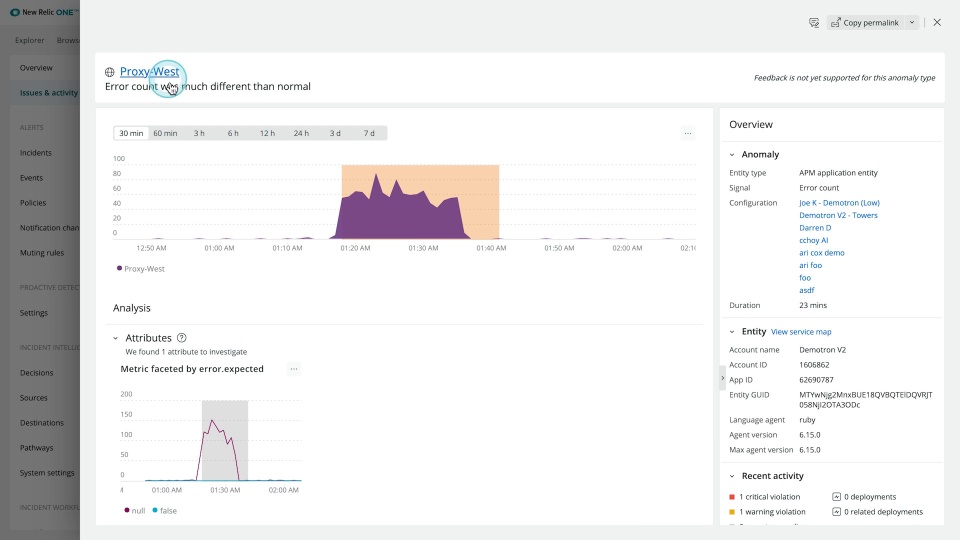Click the feedback comment icon near Copy permalink
960x540 pixels.
[814, 23]
